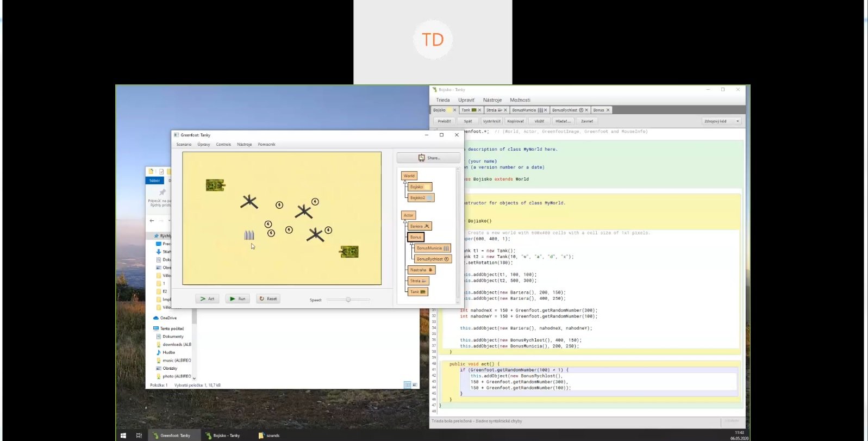Adjust the Speed slider handle
The width and height of the screenshot is (868, 441).
(348, 300)
